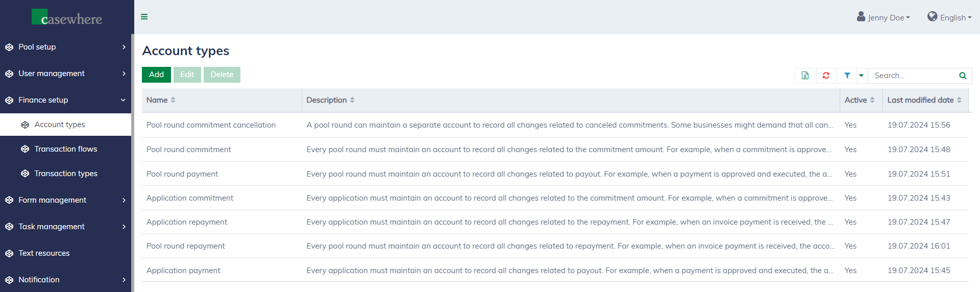
Task: Click the globe language icon
Action: pyautogui.click(x=932, y=17)
